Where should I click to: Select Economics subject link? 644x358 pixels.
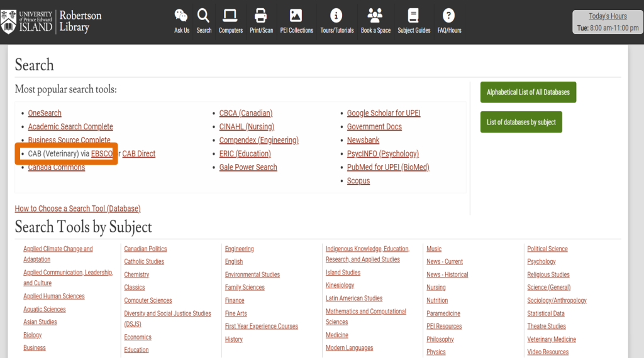click(138, 337)
